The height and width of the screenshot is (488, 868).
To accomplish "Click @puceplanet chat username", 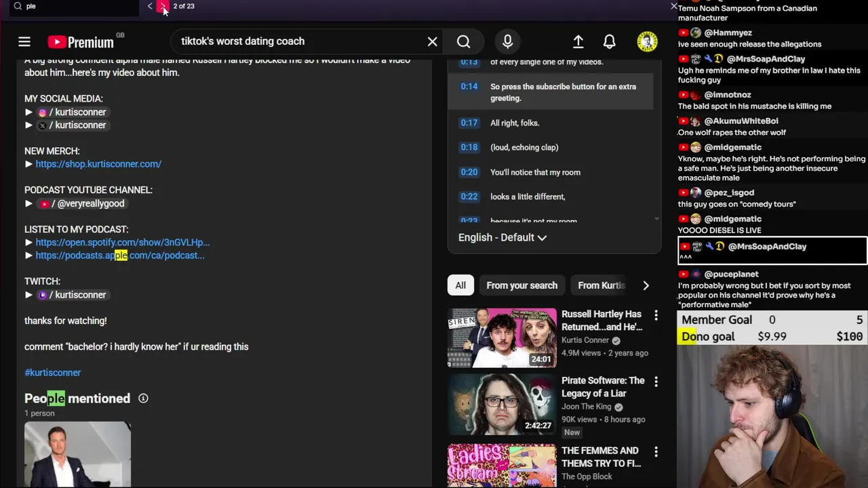I will (x=731, y=274).
